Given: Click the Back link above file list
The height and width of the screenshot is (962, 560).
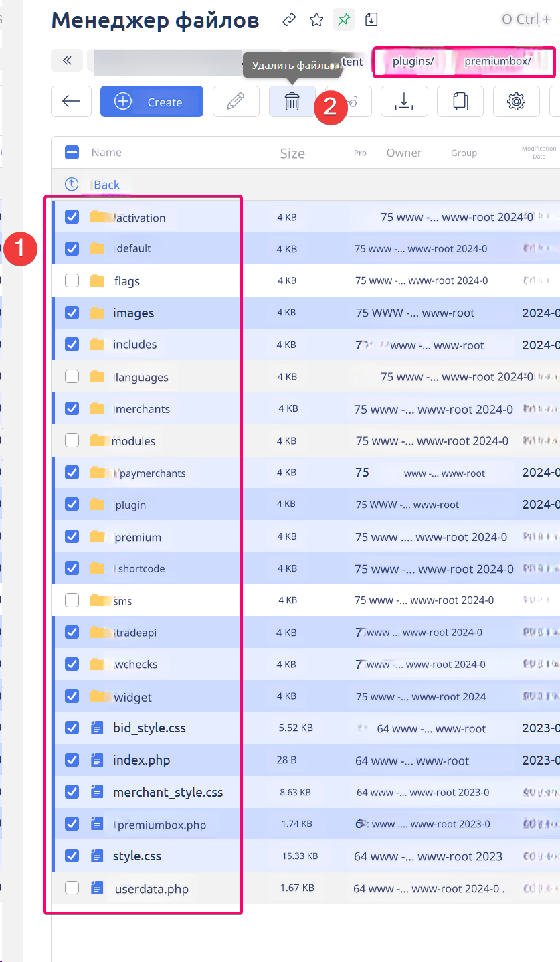Looking at the screenshot, I should 106,185.
